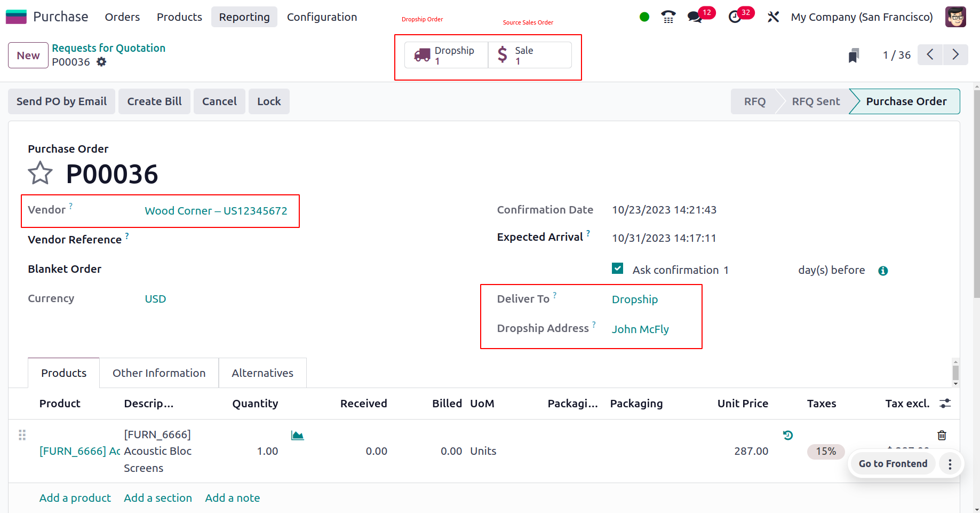This screenshot has height=513, width=980.
Task: Click Add a product under the lines
Action: [75, 498]
